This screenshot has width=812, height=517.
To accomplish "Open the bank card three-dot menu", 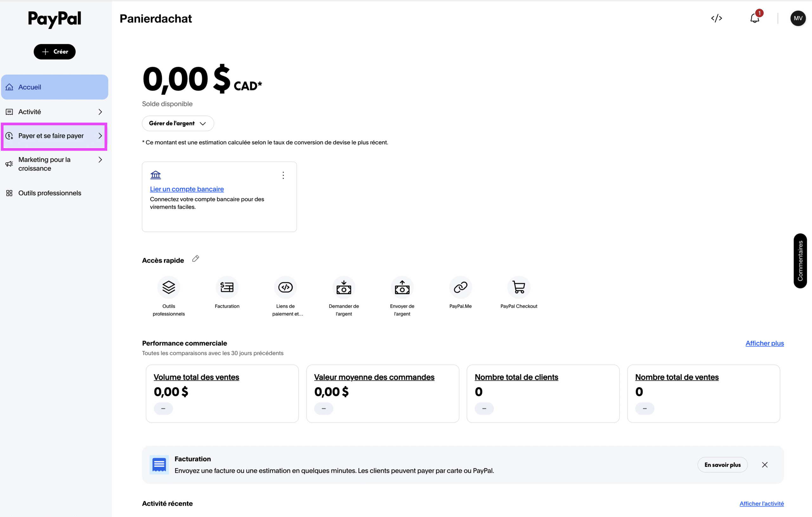I will (x=283, y=175).
